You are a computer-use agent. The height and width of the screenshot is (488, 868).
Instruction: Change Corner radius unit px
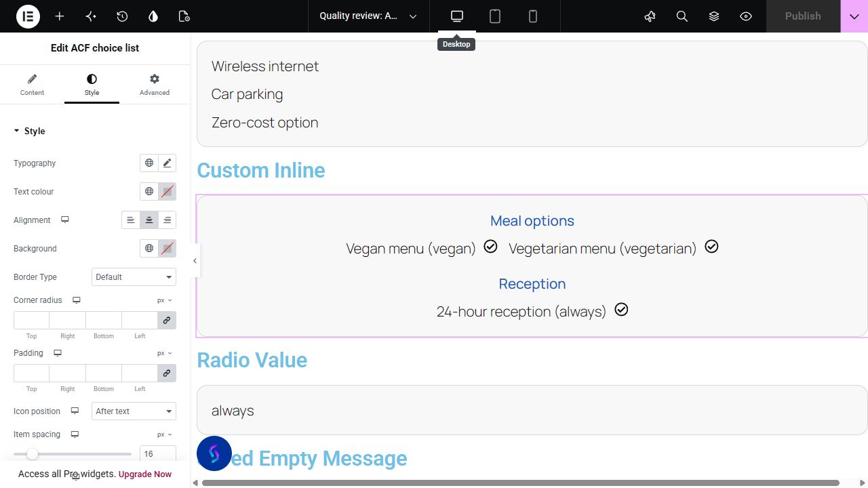coord(165,300)
